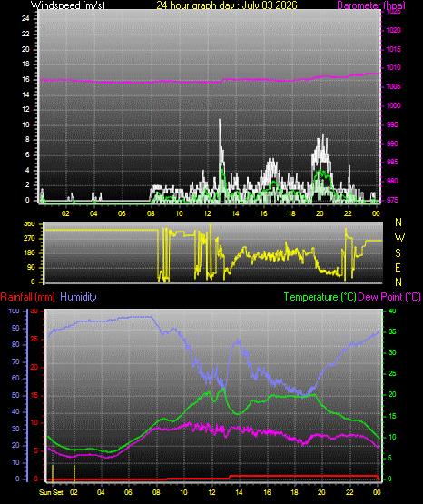Click the wind direction scale value "360"
The width and height of the screenshot is (423, 504).
point(29,224)
